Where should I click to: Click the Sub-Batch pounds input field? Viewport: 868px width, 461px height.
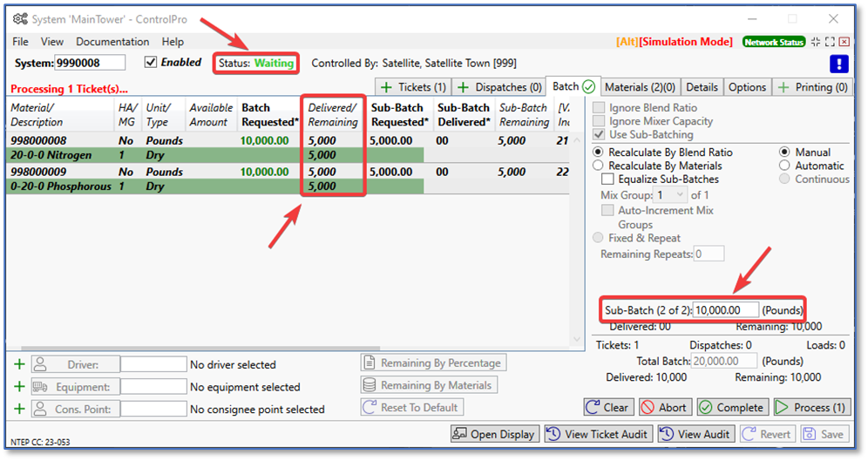point(725,309)
